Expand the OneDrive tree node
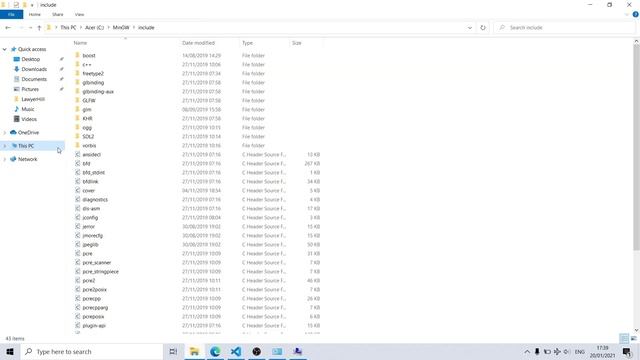This screenshot has width=640, height=360. click(4, 133)
